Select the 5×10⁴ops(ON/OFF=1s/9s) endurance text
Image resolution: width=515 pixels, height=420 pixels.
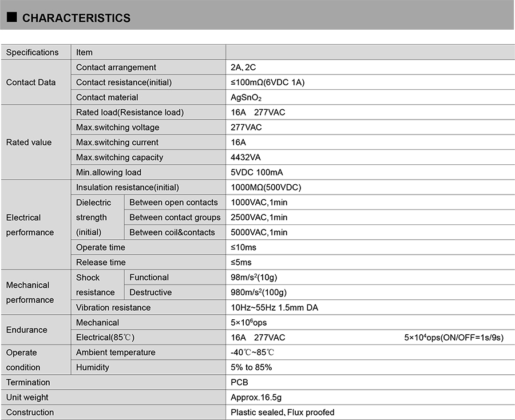(453, 338)
